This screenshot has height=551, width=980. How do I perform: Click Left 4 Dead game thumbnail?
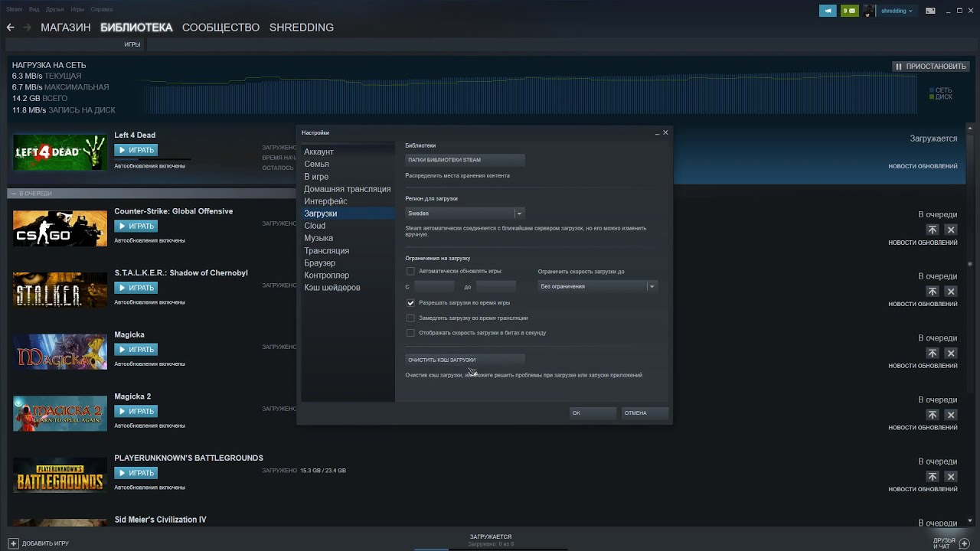point(60,152)
